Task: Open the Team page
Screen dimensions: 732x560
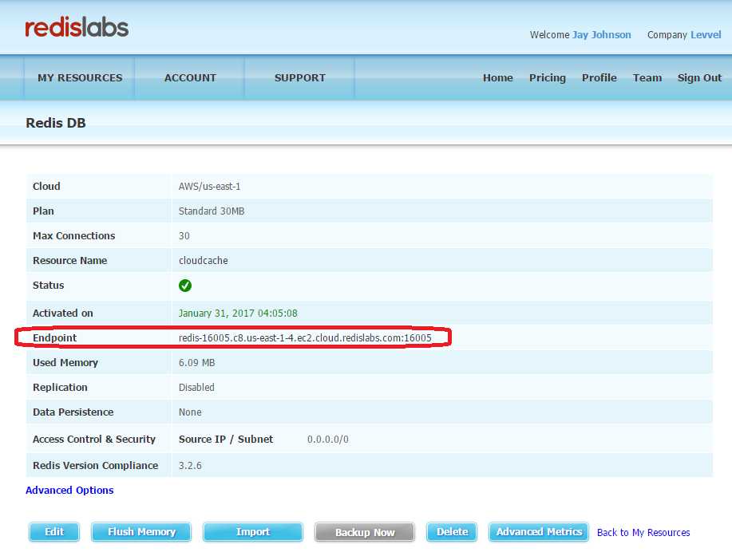Action: 647,78
